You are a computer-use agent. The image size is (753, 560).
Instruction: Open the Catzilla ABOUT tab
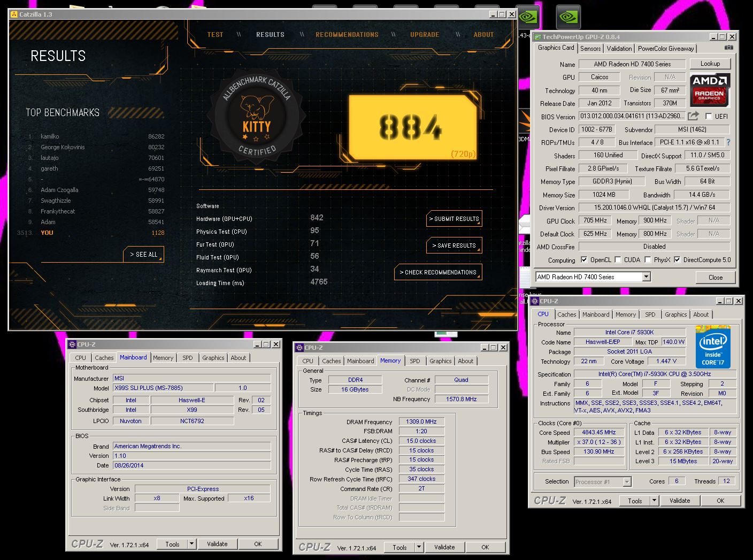click(x=483, y=35)
